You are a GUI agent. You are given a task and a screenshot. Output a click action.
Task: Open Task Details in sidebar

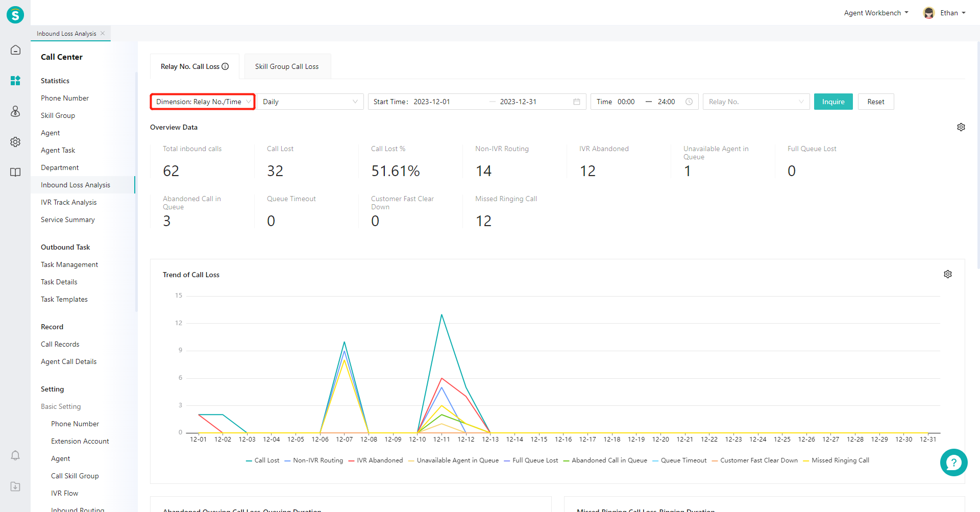(59, 282)
